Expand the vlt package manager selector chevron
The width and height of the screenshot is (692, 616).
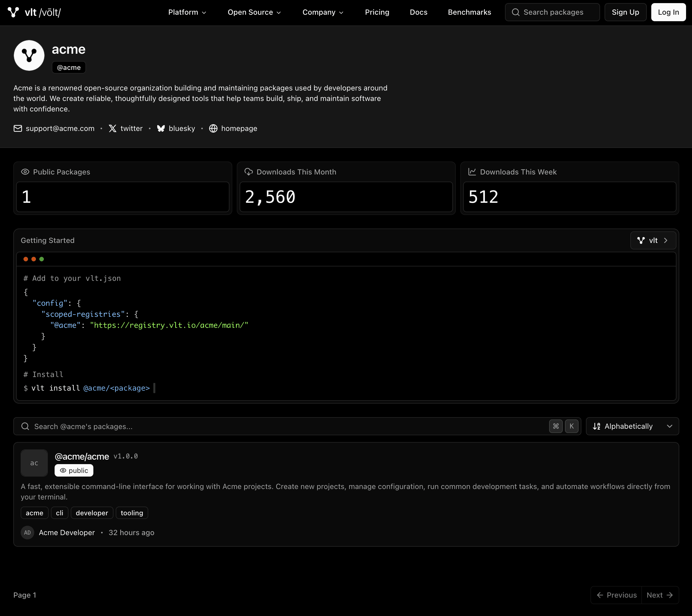point(666,240)
